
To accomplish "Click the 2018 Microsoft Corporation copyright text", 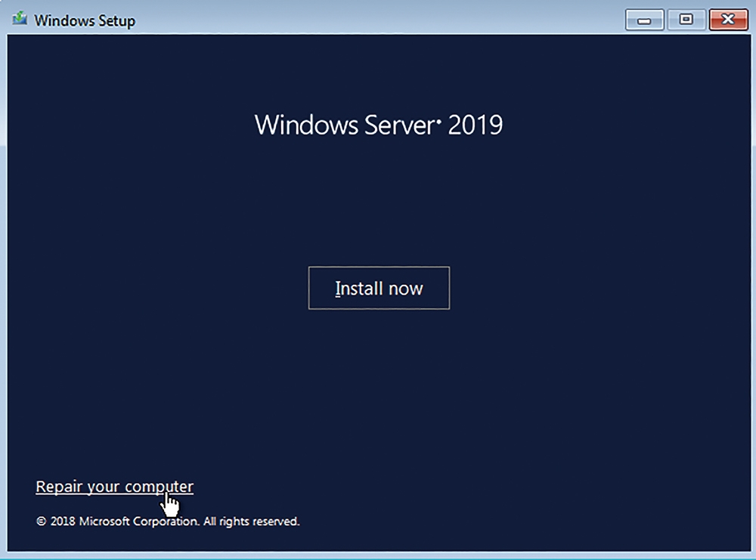I will point(169,521).
